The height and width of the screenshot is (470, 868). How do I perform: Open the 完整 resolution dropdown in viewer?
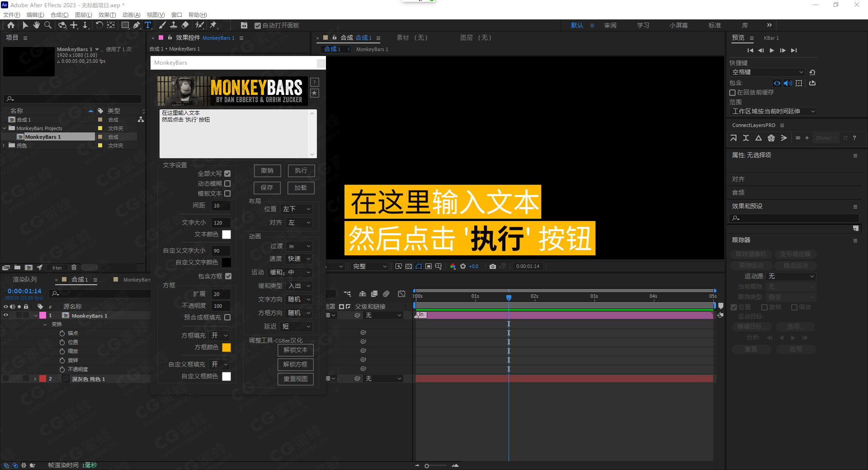coord(370,267)
